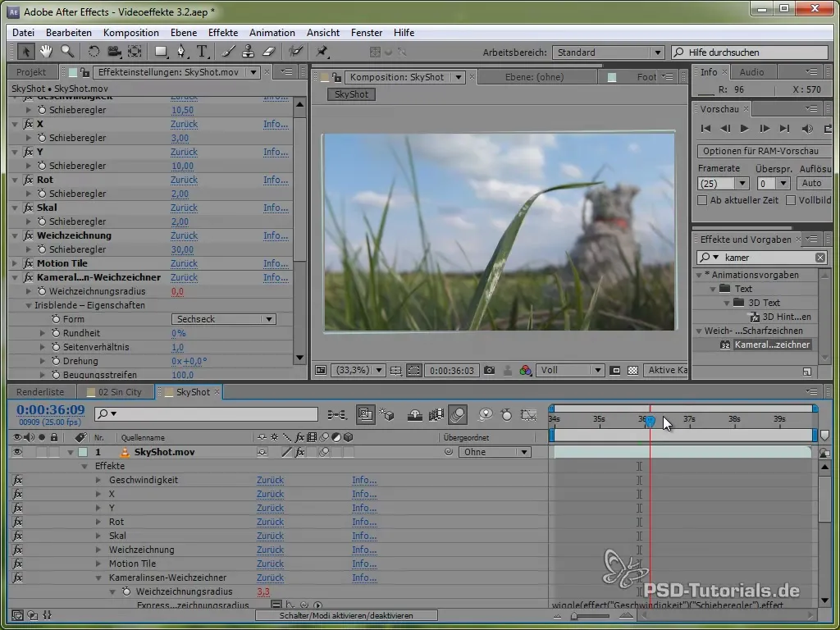Screen dimensions: 840x630
Task: Toggle the frame blending switch in timeline
Action: (x=436, y=414)
